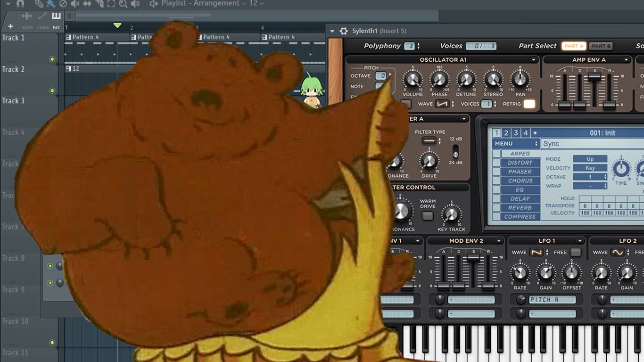The image size is (644, 362).
Task: Click the Filter A DRIVE knob
Action: pyautogui.click(x=429, y=162)
